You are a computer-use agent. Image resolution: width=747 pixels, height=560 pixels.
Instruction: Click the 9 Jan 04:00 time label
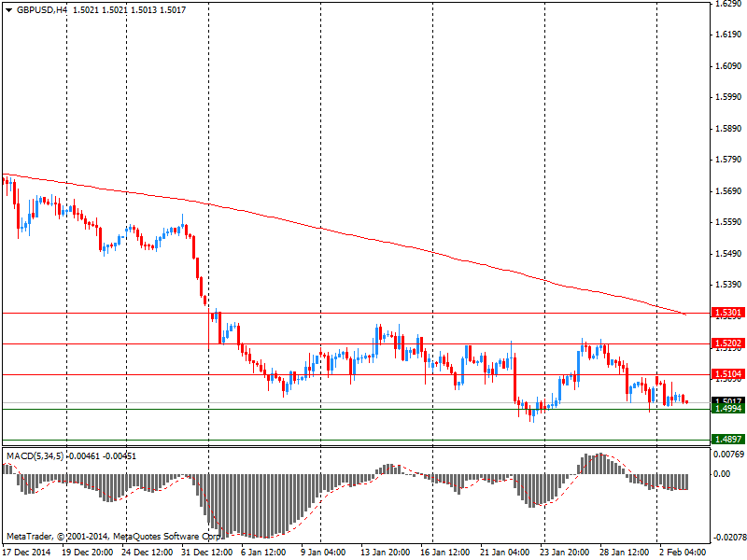[x=323, y=553]
